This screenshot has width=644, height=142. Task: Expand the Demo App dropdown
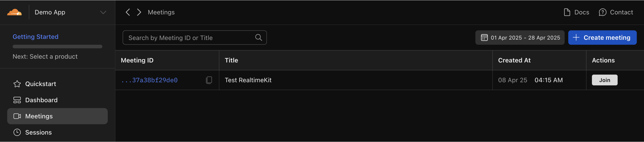pos(103,12)
